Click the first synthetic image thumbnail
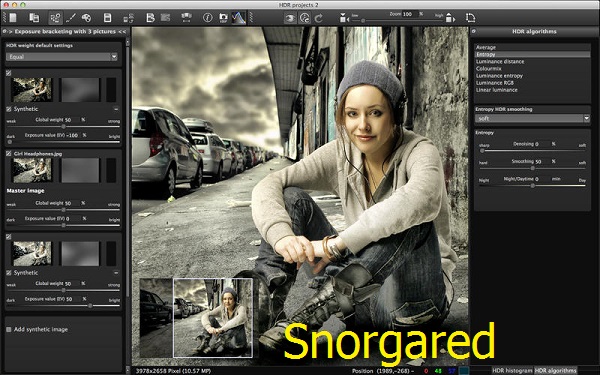The width and height of the screenshot is (600, 375). point(32,90)
